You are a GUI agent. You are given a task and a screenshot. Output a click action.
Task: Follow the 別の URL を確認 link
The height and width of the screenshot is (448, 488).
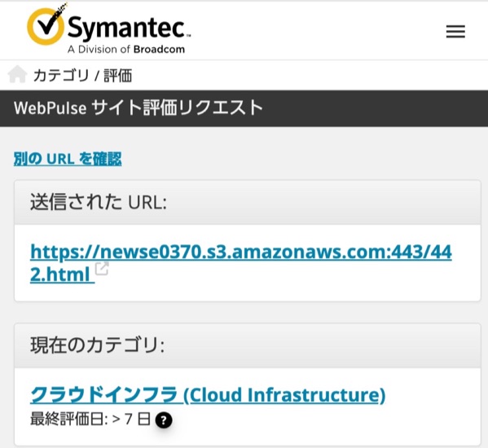[68, 159]
